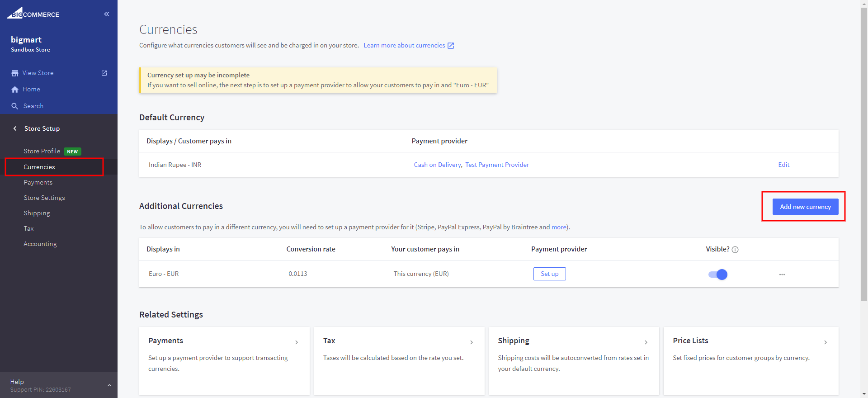The width and height of the screenshot is (868, 398).
Task: Open Shipping in the sidebar menu
Action: pyautogui.click(x=37, y=213)
